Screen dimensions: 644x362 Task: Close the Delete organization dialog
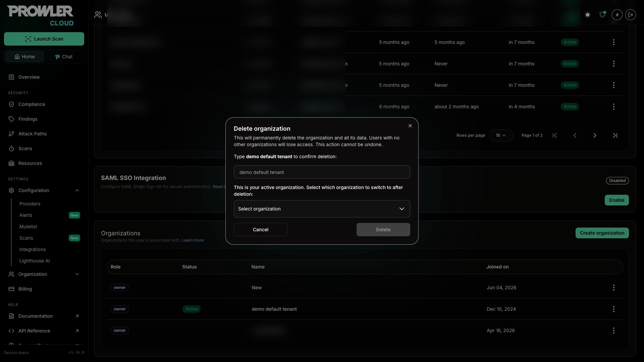point(410,126)
